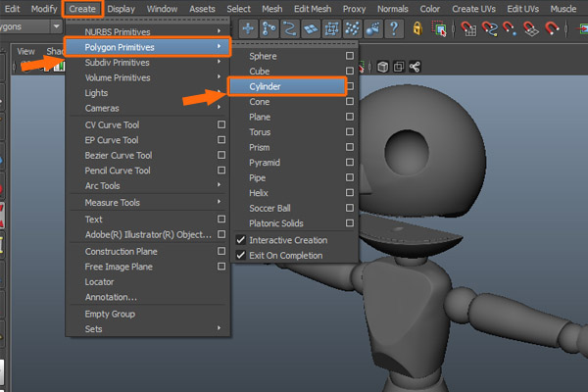Click the Empty Group menu entry

(110, 314)
